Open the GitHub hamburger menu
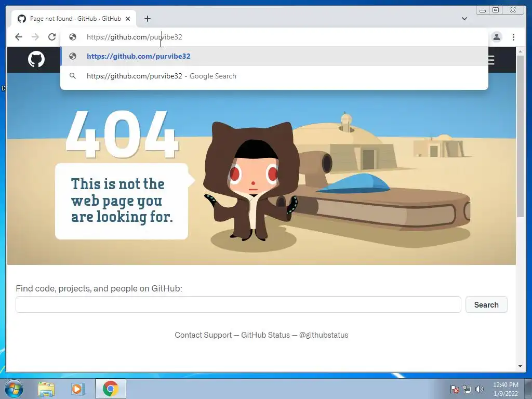Screen dimensions: 532x399 click(491, 60)
